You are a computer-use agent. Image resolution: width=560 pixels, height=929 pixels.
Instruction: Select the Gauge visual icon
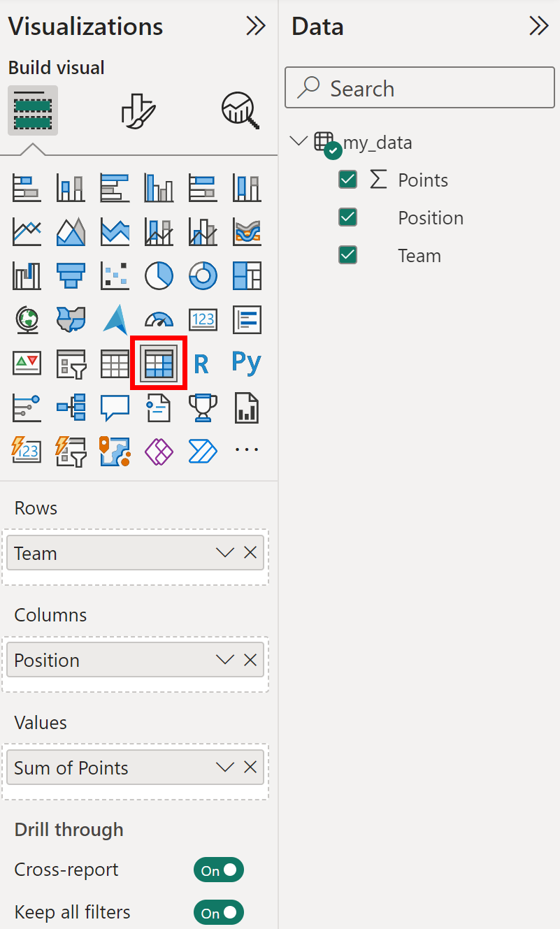click(x=159, y=320)
